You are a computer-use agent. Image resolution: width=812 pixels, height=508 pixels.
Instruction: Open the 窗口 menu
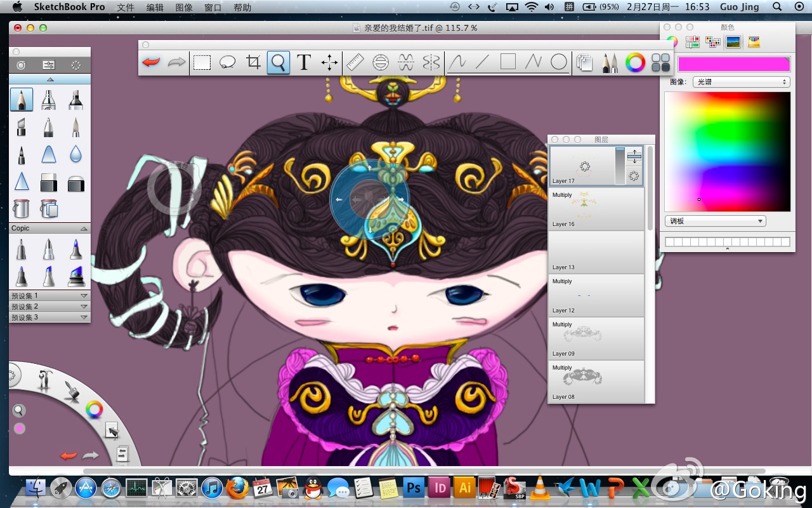coord(213,7)
